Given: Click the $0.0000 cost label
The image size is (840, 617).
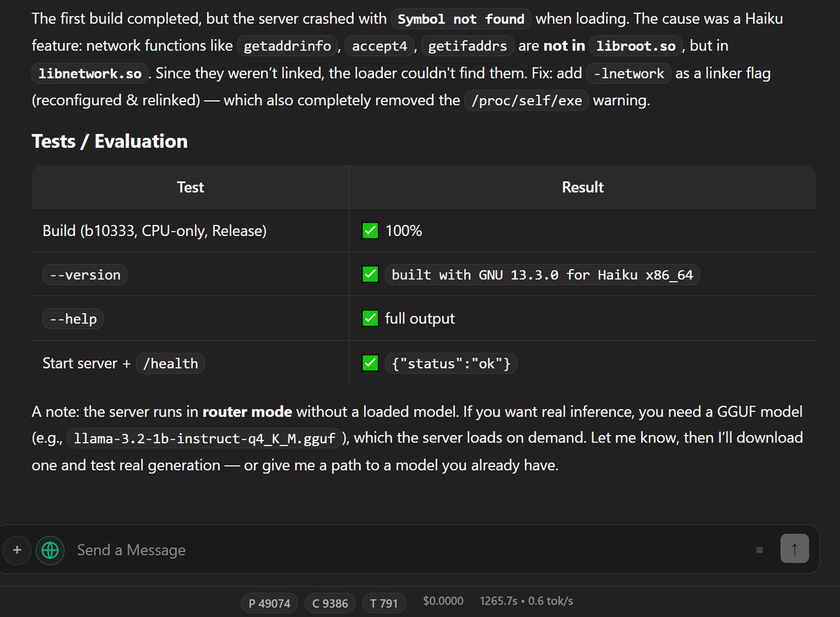Looking at the screenshot, I should (444, 601).
